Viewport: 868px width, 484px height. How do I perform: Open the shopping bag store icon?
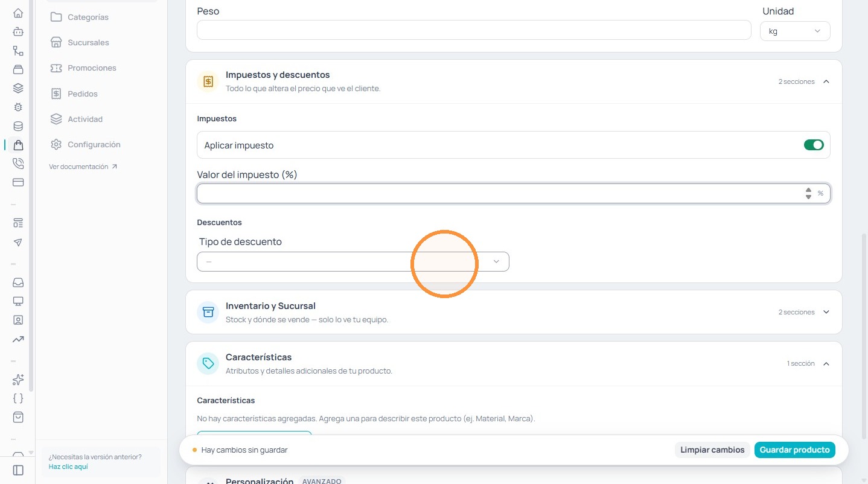click(18, 145)
